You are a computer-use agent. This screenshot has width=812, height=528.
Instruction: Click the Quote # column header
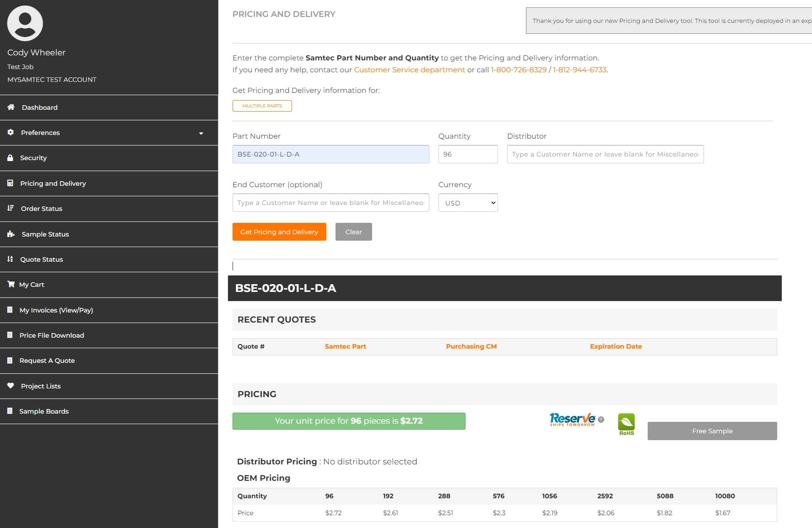(251, 346)
